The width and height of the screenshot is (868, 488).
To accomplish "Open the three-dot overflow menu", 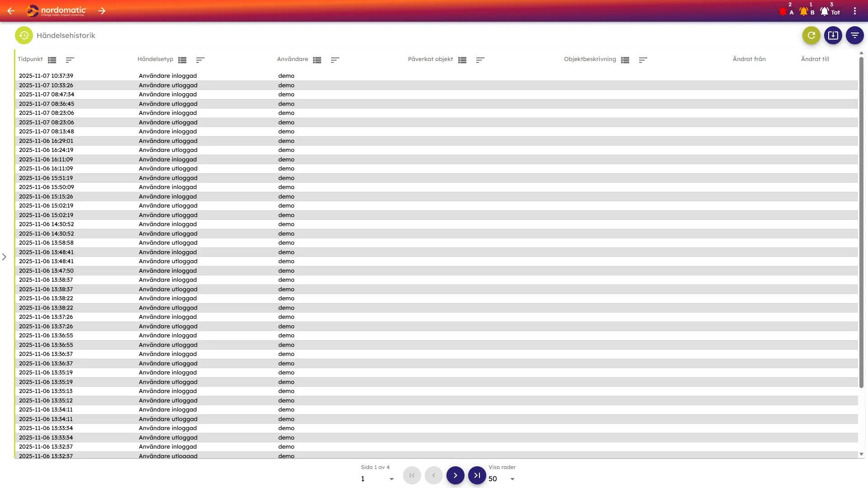I will 854,11.
